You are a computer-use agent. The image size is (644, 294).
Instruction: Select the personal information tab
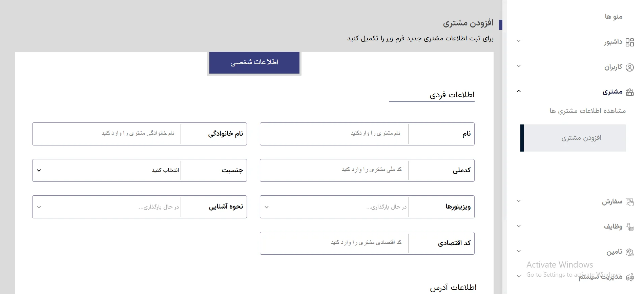click(254, 62)
